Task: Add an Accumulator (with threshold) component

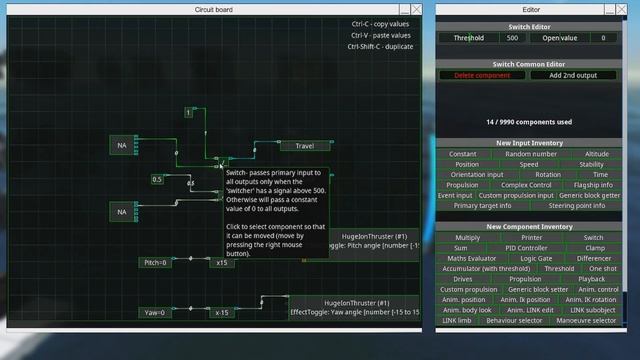Action: pos(486,269)
